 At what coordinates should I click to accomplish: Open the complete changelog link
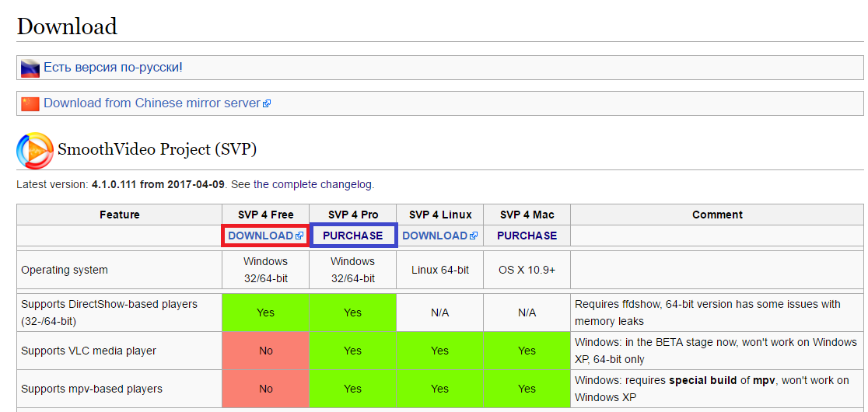click(x=312, y=185)
